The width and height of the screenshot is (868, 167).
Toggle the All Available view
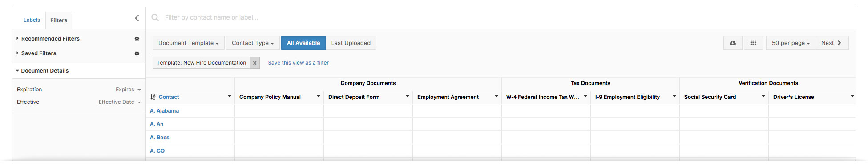click(303, 43)
